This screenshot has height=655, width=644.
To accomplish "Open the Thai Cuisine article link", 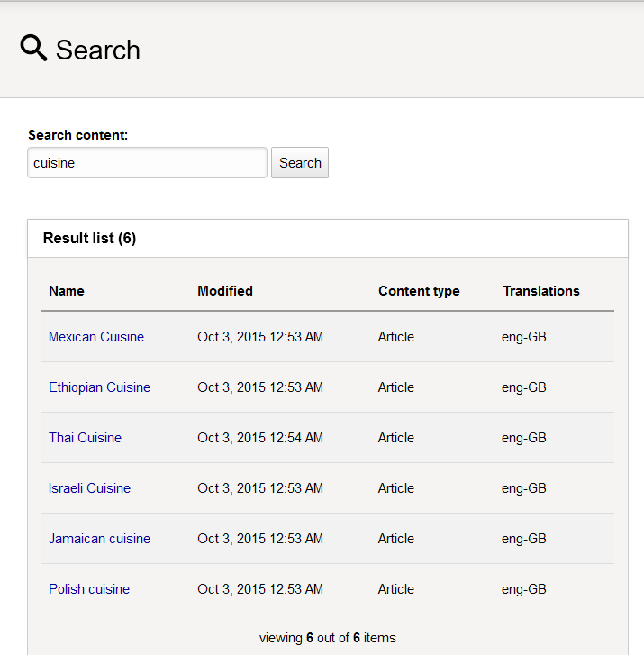I will click(x=85, y=438).
